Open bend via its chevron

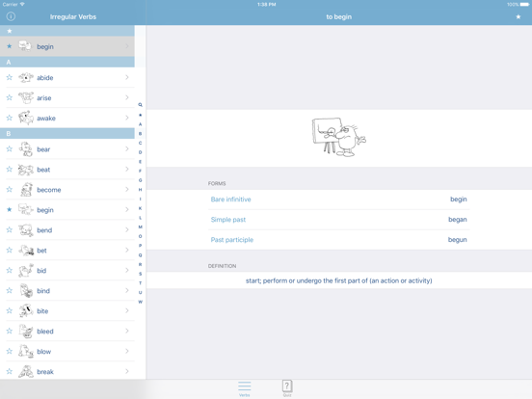[x=127, y=230]
